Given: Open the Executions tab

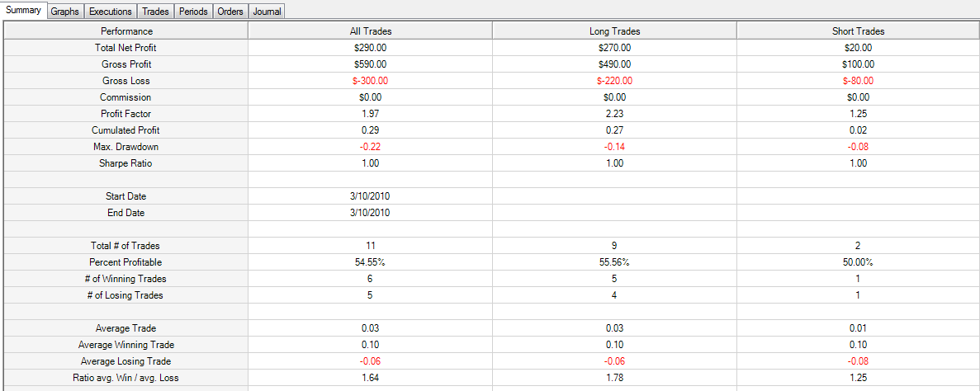Looking at the screenshot, I should 111,12.
